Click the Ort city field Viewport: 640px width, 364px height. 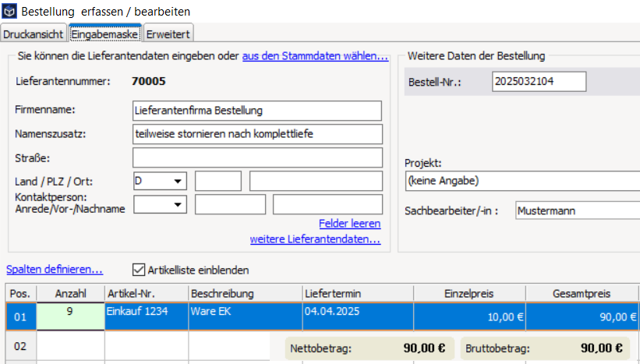pos(316,181)
